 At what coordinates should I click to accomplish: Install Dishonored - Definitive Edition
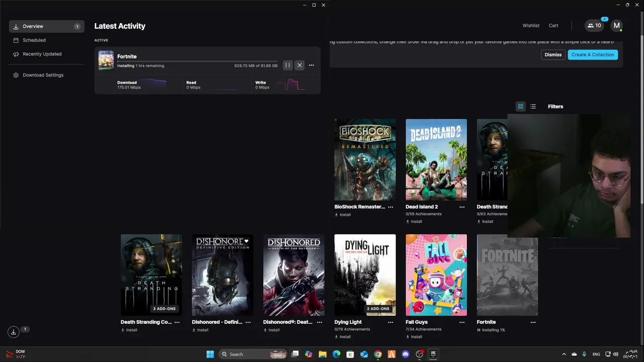click(200, 330)
